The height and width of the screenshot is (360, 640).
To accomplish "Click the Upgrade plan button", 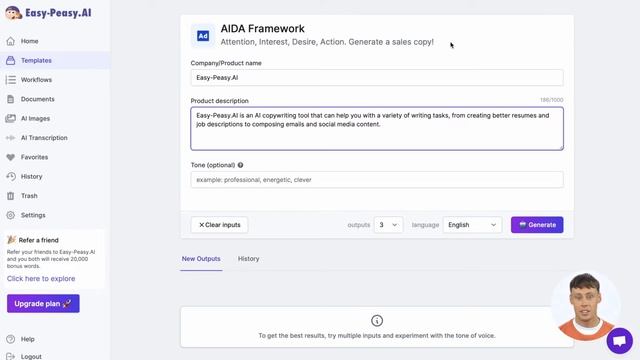I will click(43, 304).
